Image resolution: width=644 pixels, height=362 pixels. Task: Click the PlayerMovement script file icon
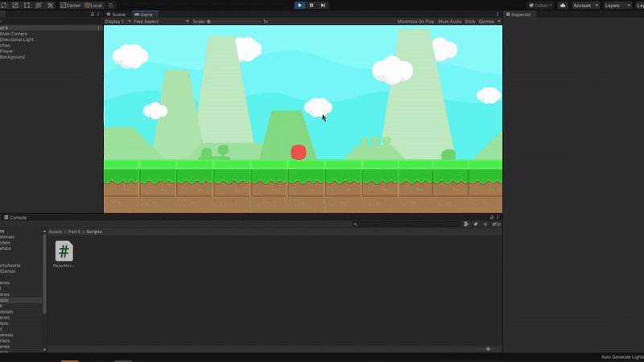64,251
